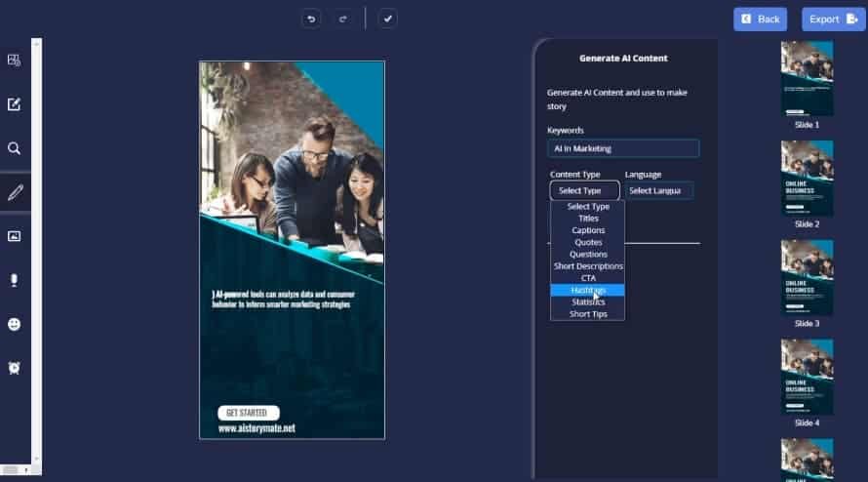Choose Quotes from content type list

tap(588, 242)
